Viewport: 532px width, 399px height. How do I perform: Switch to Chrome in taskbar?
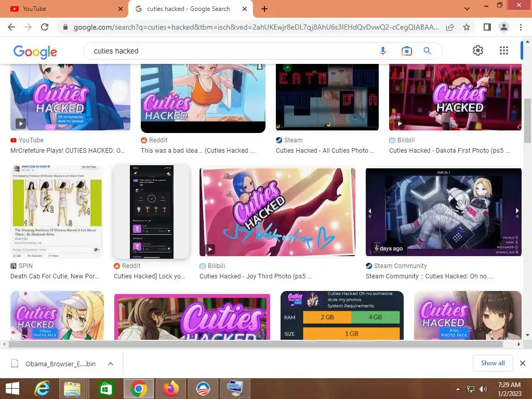click(138, 389)
